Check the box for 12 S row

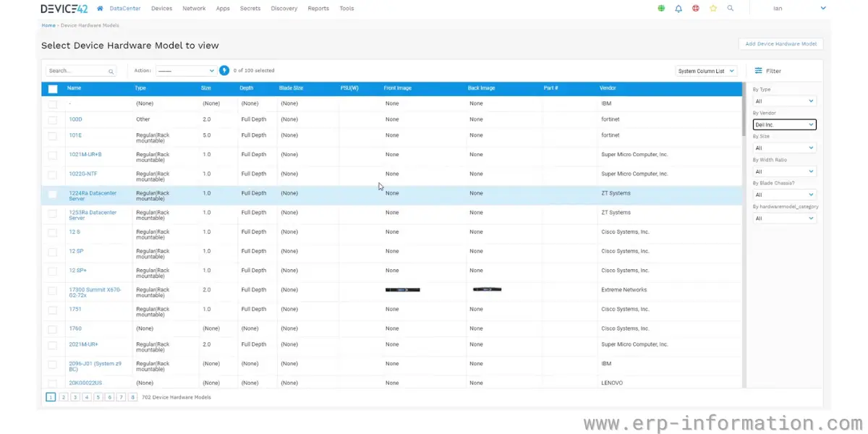point(52,232)
